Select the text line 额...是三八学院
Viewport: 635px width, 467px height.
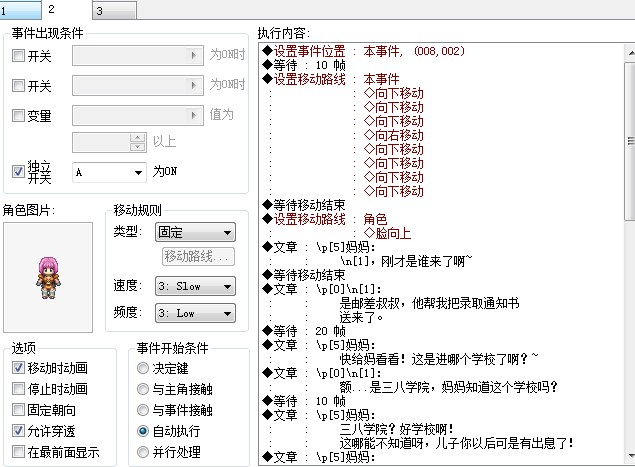coord(448,387)
